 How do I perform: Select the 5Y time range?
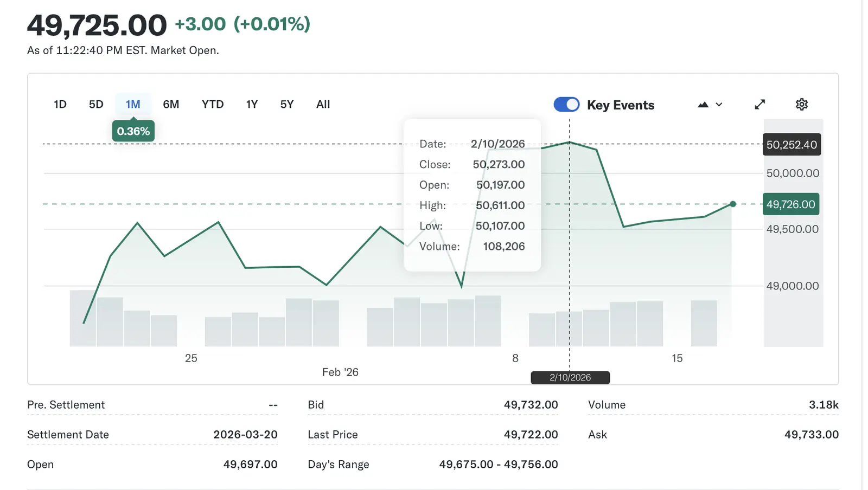pyautogui.click(x=287, y=105)
